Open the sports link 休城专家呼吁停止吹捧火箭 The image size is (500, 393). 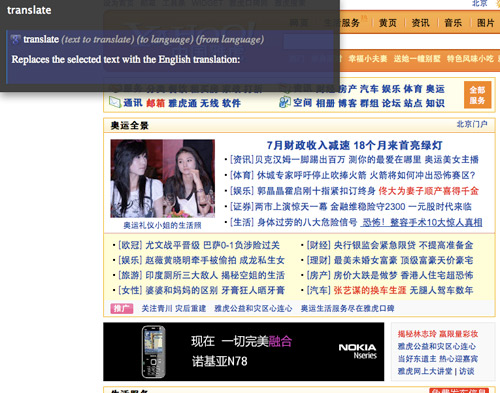312,175
